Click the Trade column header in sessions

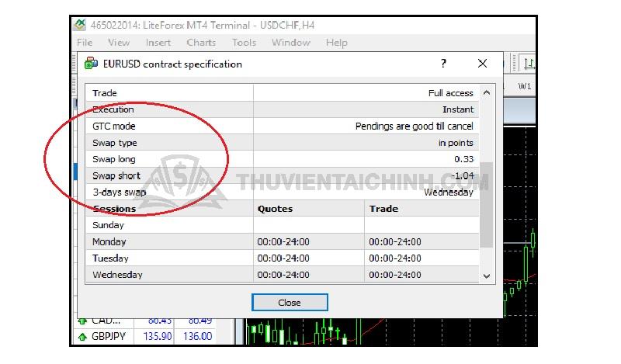[x=422, y=209]
